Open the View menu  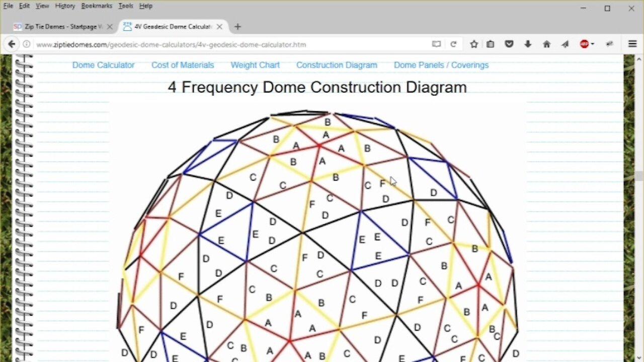pyautogui.click(x=42, y=6)
